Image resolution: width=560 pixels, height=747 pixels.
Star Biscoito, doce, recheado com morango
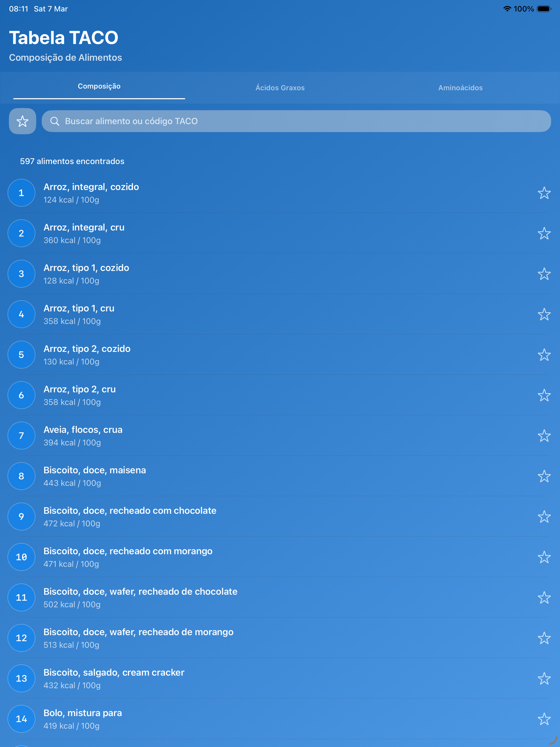[x=544, y=557]
